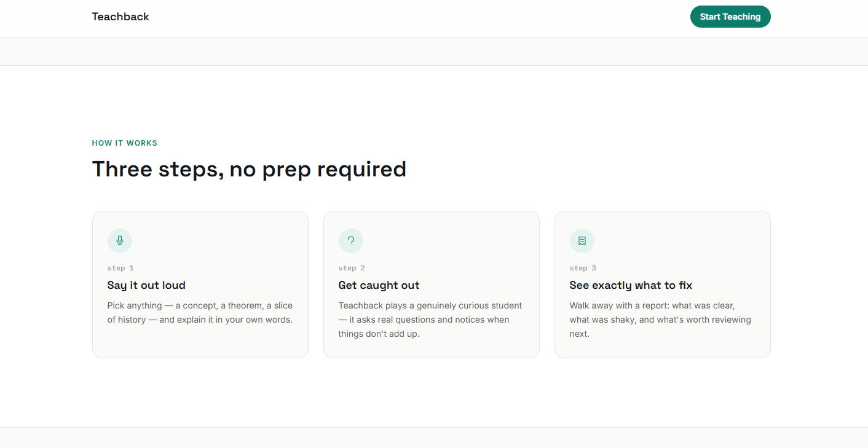Click the microphone icon in step 1

point(120,241)
